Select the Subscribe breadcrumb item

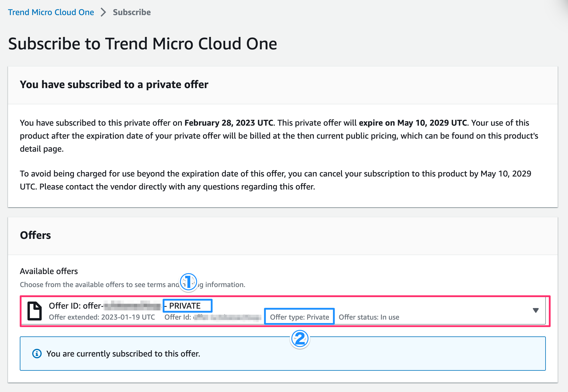pos(132,12)
